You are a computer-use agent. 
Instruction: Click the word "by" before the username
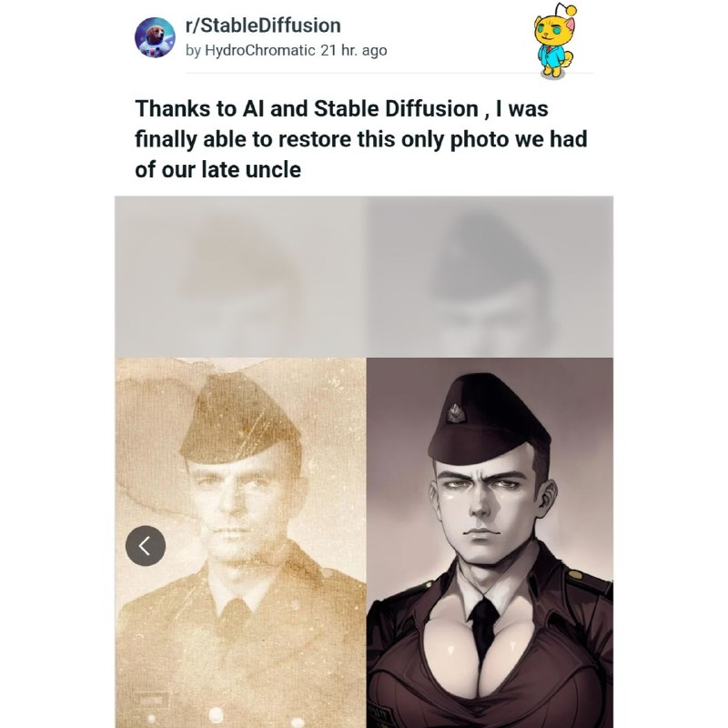[193, 51]
